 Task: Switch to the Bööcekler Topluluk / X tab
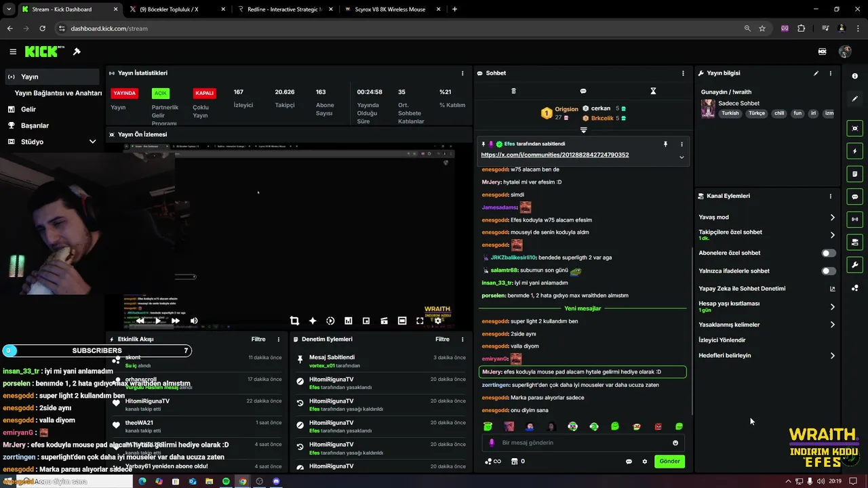pos(177,9)
